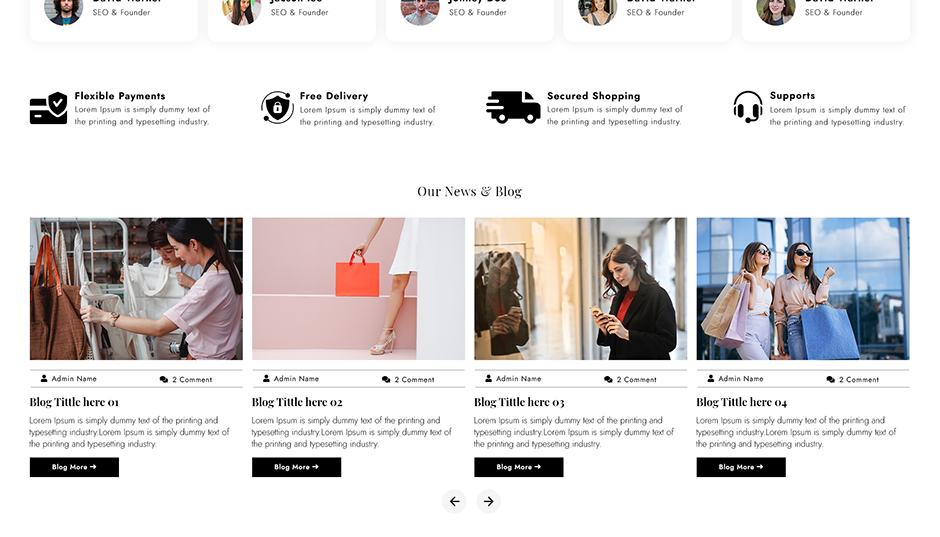This screenshot has height=537, width=940.
Task: Click Blog More button for blog 02
Action: tap(296, 467)
